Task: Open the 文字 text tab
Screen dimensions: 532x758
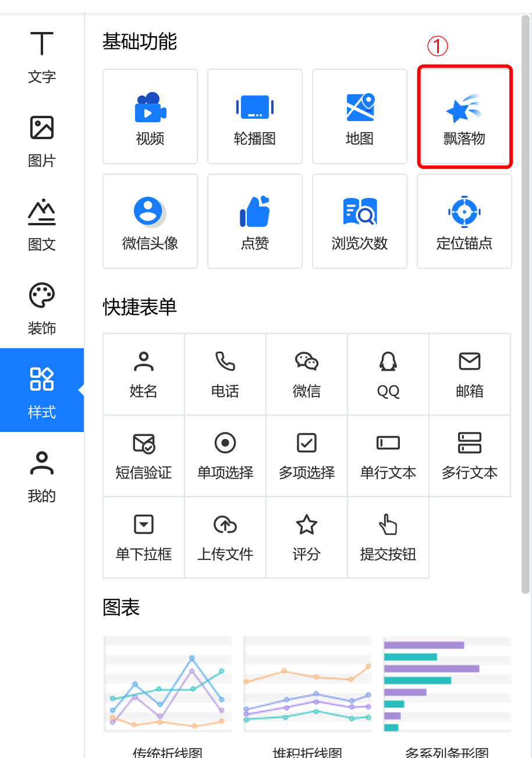Action: (42, 58)
